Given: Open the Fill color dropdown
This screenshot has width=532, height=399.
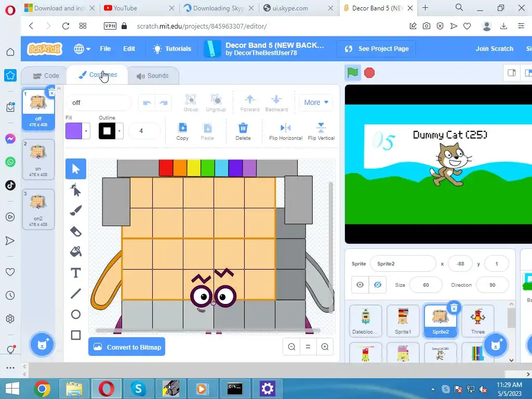Looking at the screenshot, I should (86, 131).
